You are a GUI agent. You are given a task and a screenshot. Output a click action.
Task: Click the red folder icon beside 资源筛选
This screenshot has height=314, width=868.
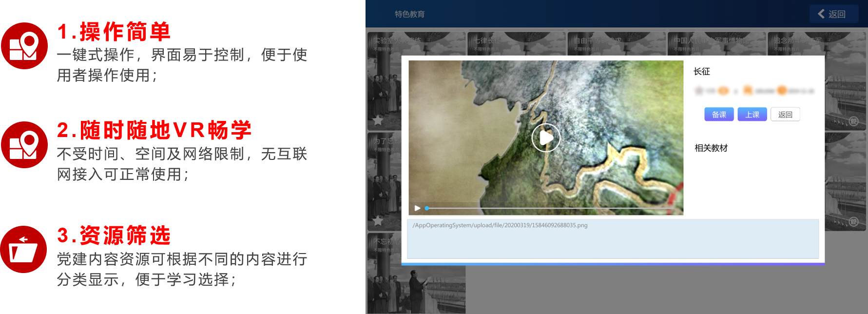click(23, 249)
